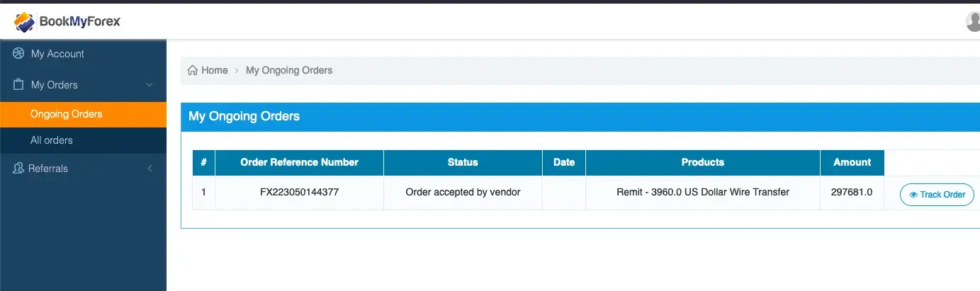Click My Ongoing Orders breadcrumb text
The height and width of the screenshot is (291, 980).
click(289, 70)
